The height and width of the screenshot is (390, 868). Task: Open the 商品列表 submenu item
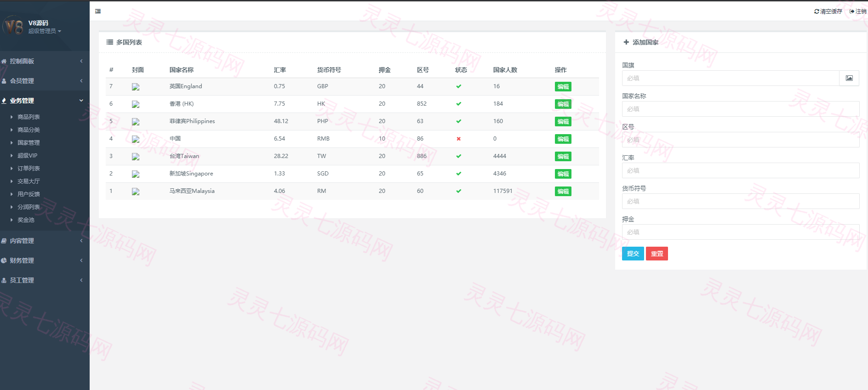point(29,117)
